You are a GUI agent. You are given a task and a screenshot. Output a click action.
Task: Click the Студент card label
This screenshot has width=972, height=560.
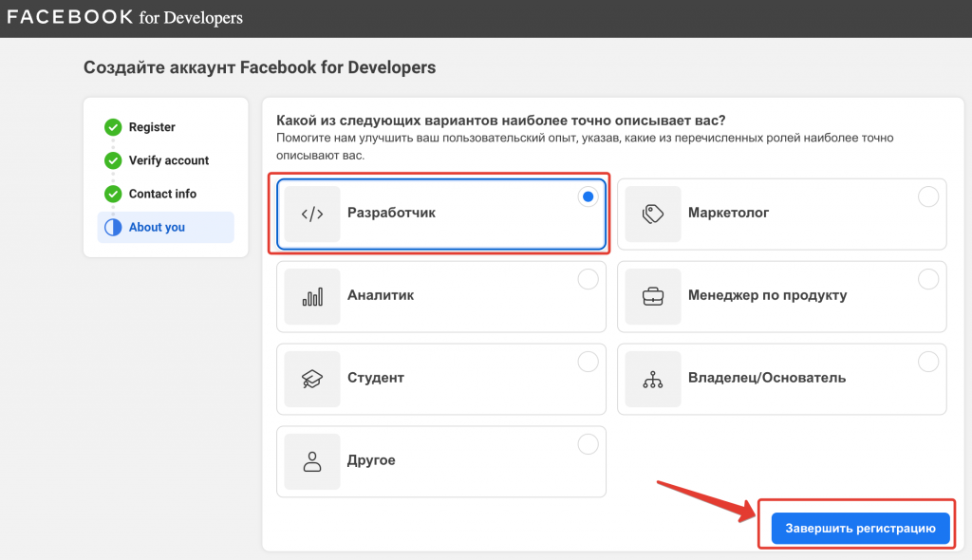click(376, 378)
